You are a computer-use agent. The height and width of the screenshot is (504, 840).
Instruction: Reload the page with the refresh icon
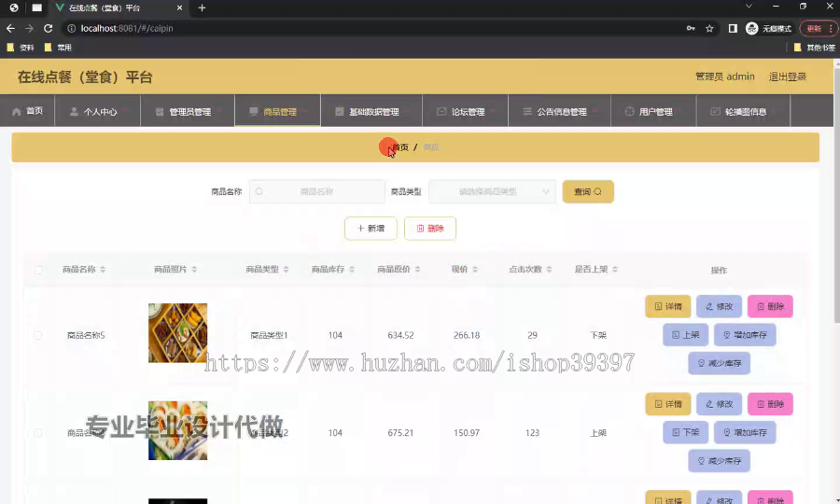49,28
